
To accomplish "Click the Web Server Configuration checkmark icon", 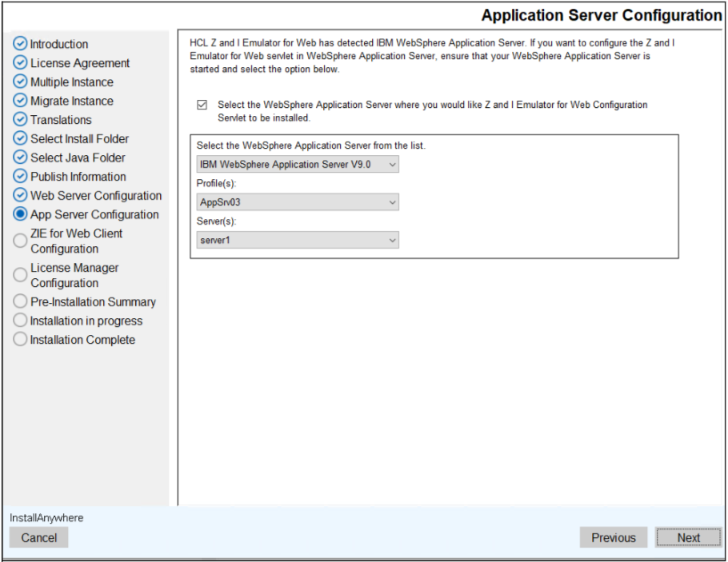I will pyautogui.click(x=20, y=195).
